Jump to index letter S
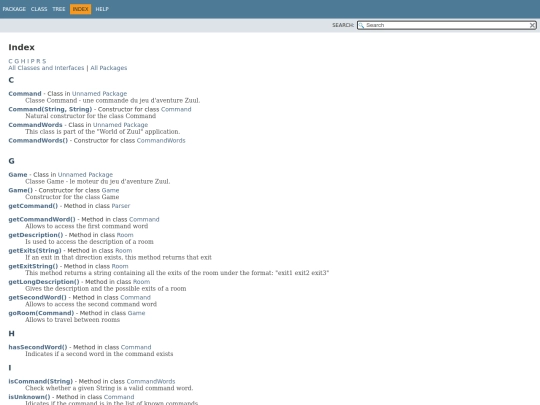 pyautogui.click(x=44, y=61)
